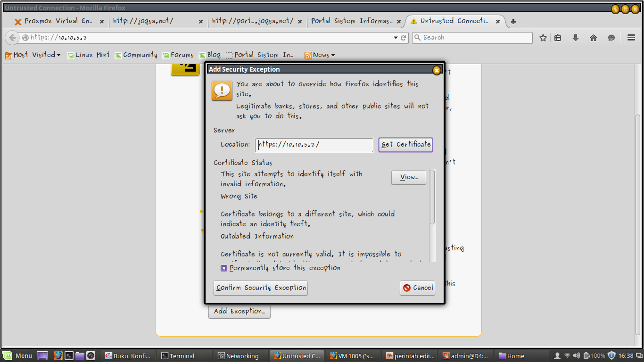Image resolution: width=644 pixels, height=362 pixels.
Task: Select the Untrusted Connection tab
Action: [455, 21]
